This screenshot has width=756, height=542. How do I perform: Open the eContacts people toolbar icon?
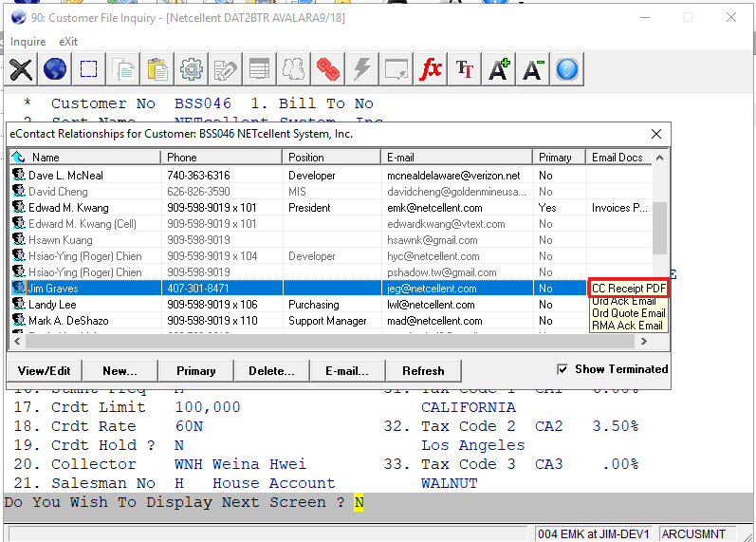[294, 69]
